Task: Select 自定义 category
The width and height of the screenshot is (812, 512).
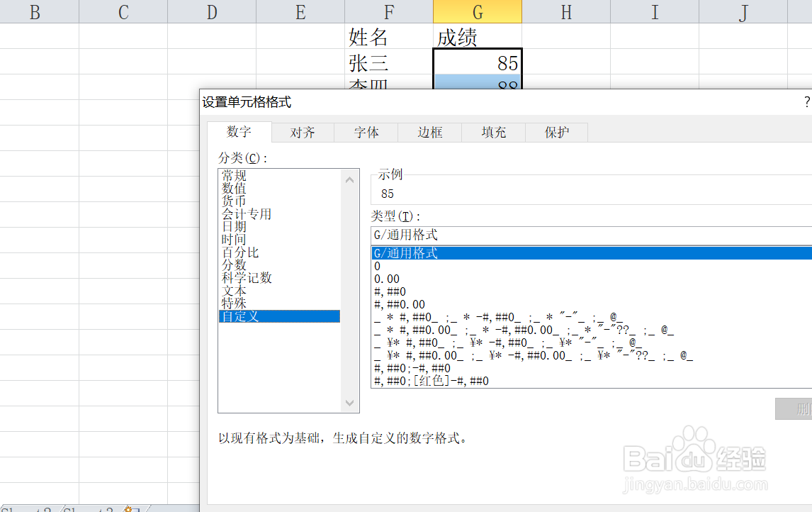Action: click(x=279, y=316)
